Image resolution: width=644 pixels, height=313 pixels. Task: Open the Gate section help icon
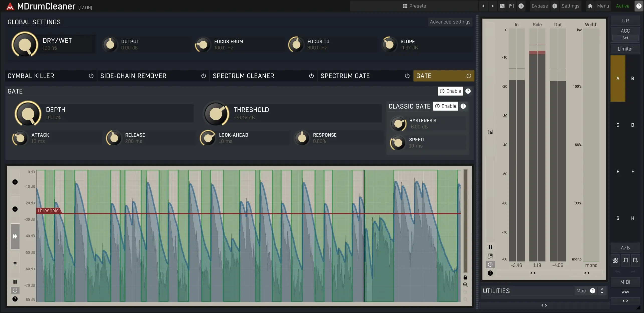tap(468, 91)
